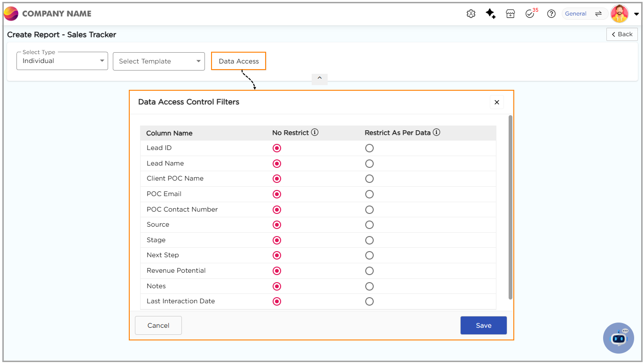
Task: Click info icon next to No Restrict
Action: 315,133
